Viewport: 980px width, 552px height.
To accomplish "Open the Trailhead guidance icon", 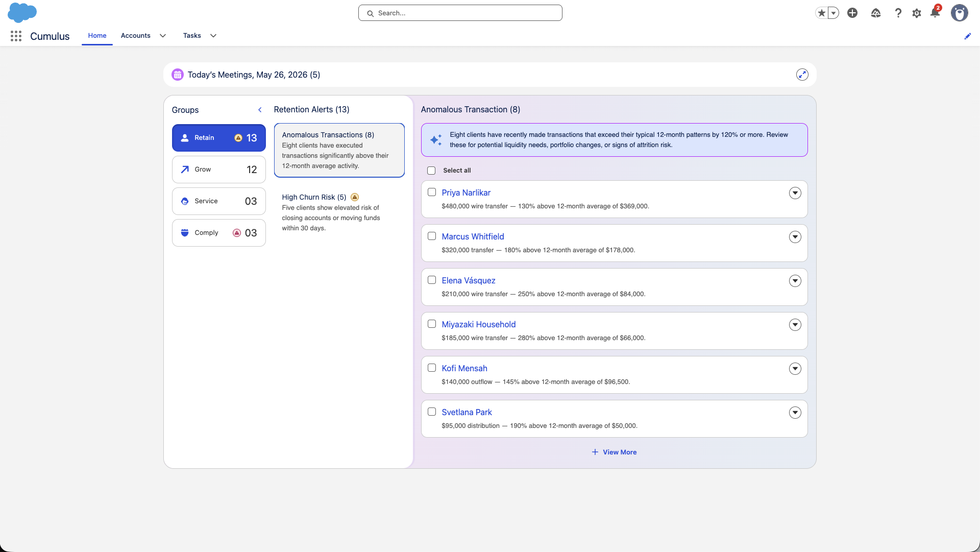I will coord(876,13).
